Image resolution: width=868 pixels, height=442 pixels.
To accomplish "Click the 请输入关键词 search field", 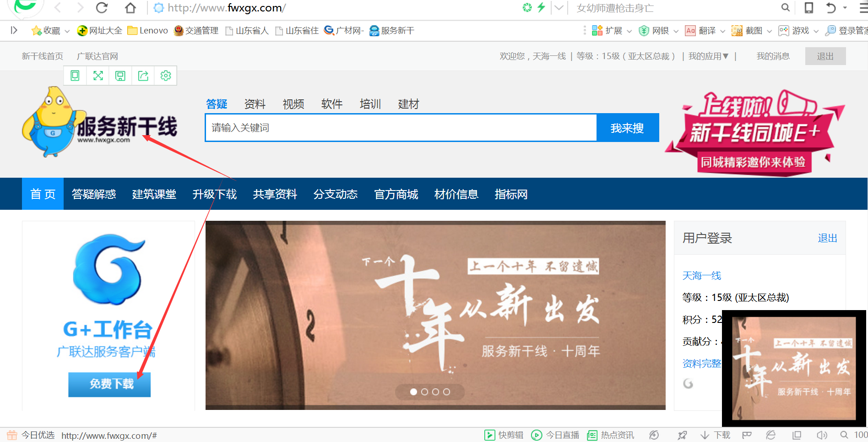I will 401,128.
